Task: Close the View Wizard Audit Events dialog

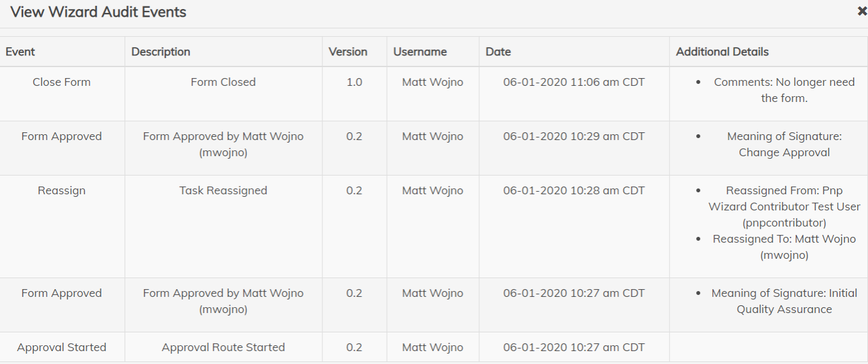Action: click(x=862, y=12)
